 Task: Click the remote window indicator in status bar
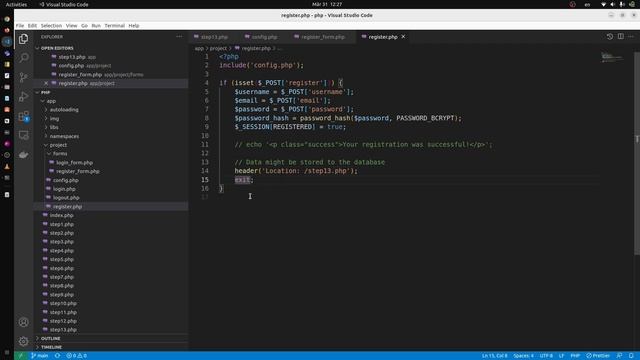click(x=20, y=356)
